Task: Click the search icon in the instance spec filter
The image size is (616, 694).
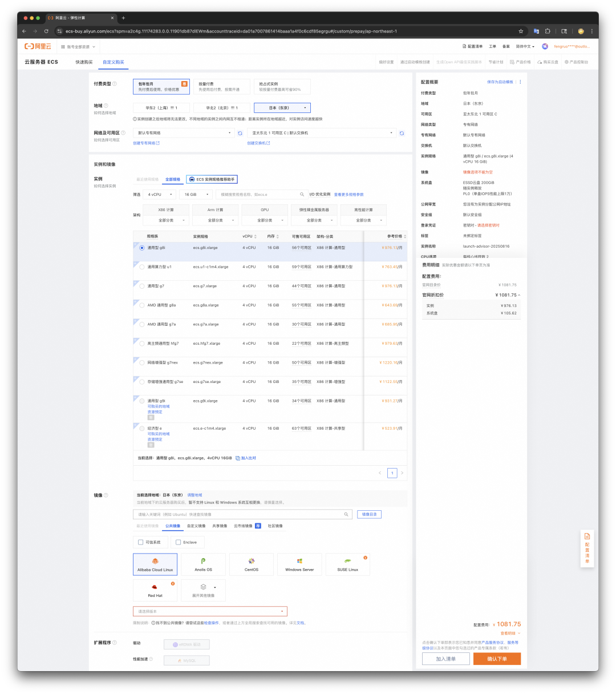Action: 302,195
